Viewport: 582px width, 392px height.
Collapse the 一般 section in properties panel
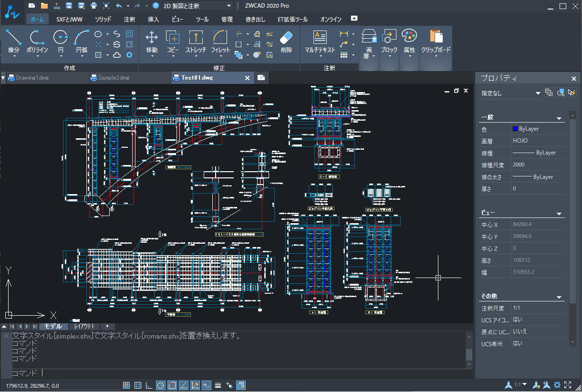pos(559,118)
